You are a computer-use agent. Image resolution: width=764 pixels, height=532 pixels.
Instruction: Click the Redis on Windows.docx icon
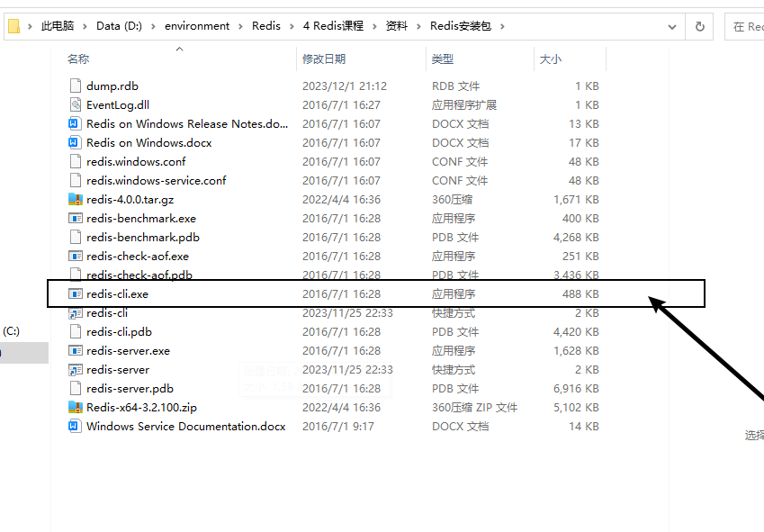[x=76, y=143]
